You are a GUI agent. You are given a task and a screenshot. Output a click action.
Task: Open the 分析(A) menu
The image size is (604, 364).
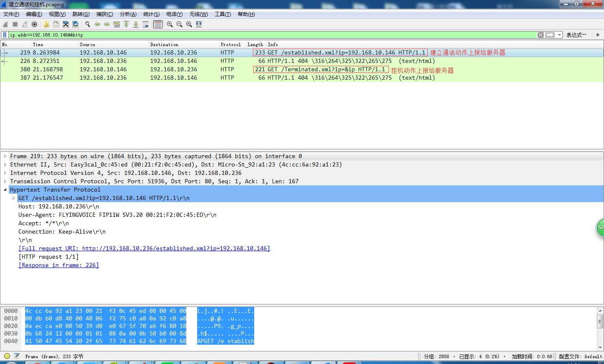point(128,14)
